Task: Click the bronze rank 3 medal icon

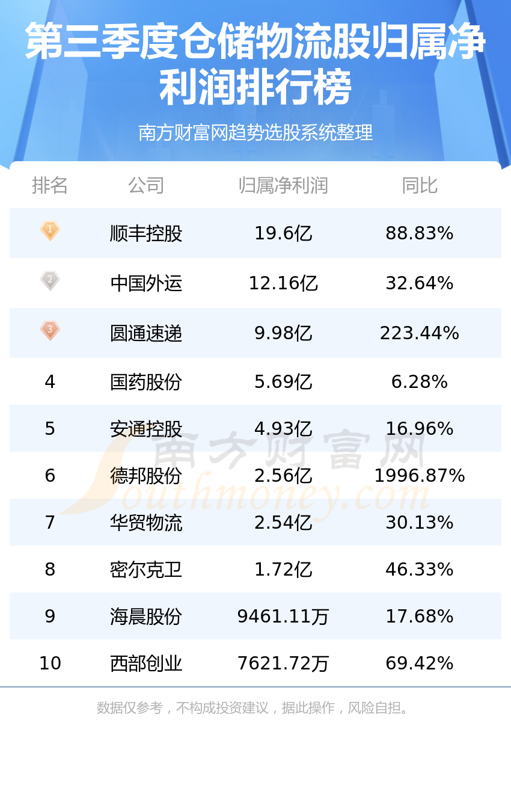Action: tap(50, 331)
